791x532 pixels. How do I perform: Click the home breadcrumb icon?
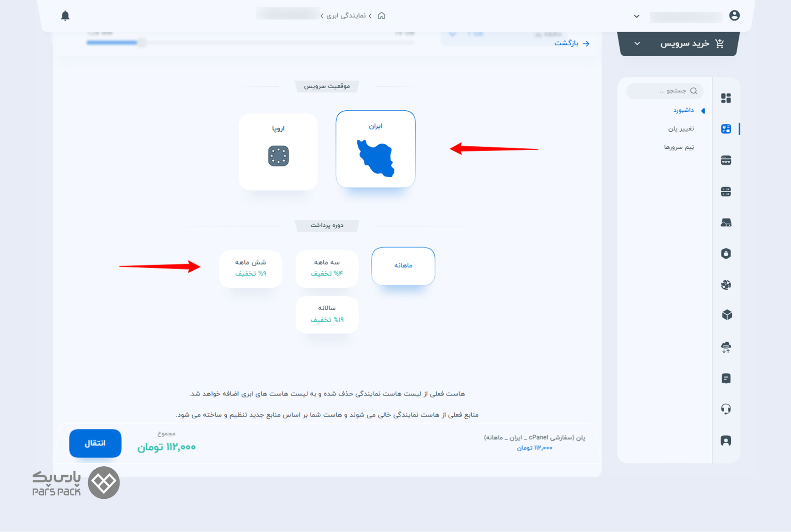pyautogui.click(x=381, y=16)
